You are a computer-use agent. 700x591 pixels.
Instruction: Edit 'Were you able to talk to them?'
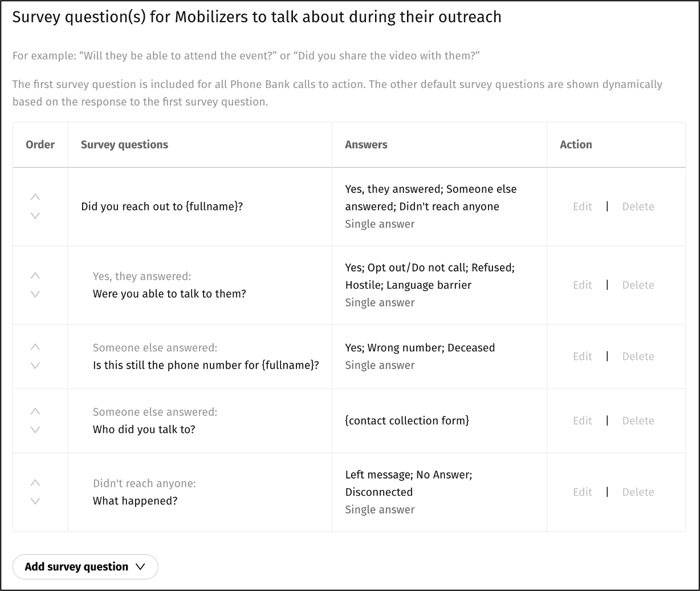click(x=583, y=285)
